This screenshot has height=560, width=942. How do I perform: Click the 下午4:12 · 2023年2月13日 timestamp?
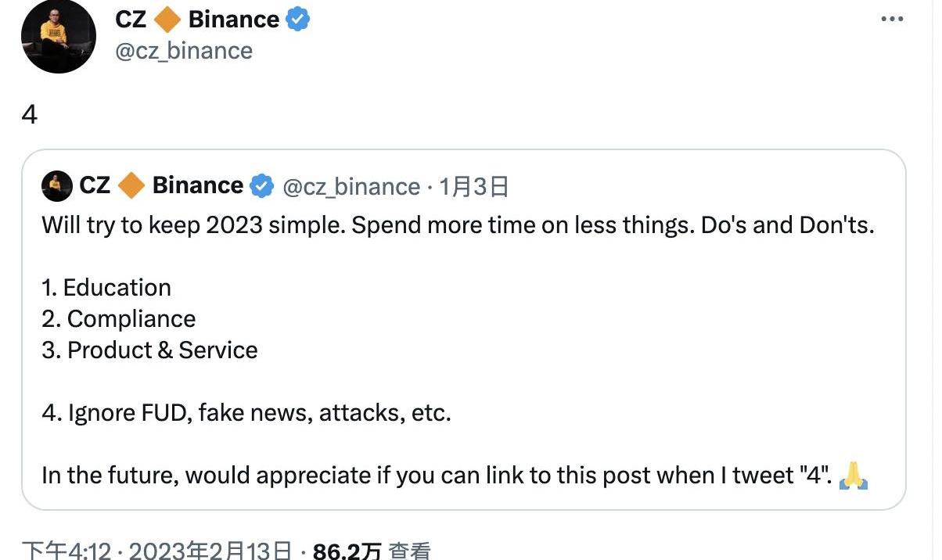click(x=156, y=551)
